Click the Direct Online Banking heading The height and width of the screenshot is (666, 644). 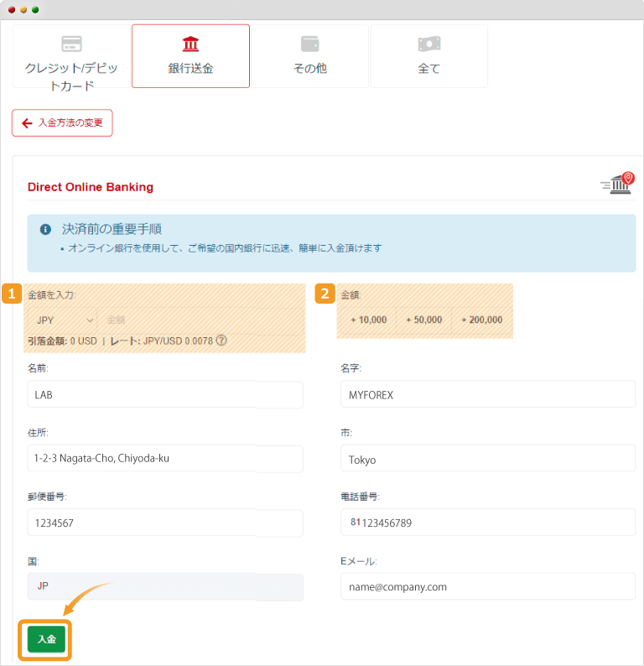pyautogui.click(x=91, y=187)
